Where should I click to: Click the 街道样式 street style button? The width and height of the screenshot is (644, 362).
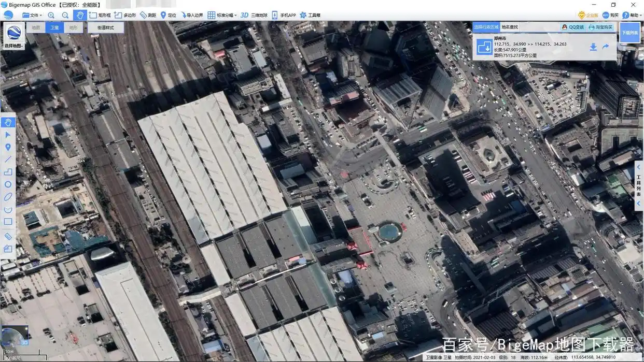(106, 27)
